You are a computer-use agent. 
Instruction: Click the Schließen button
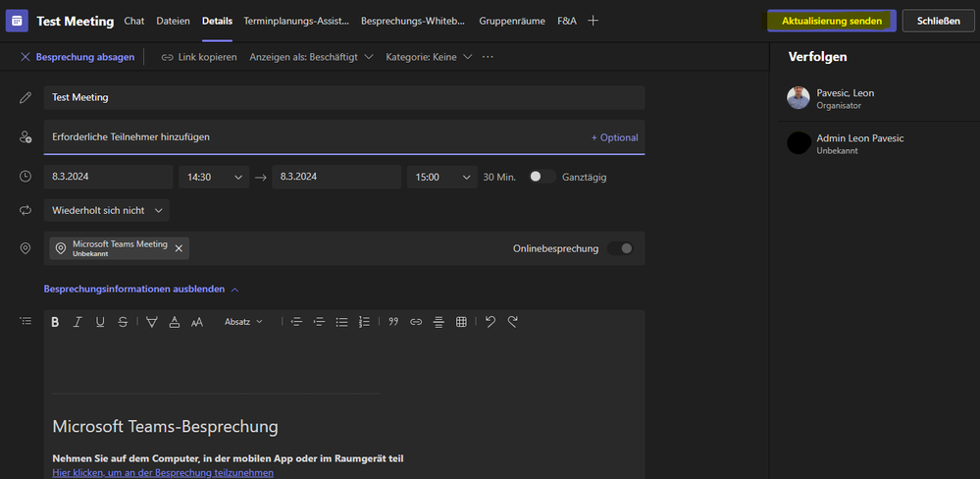coord(938,21)
